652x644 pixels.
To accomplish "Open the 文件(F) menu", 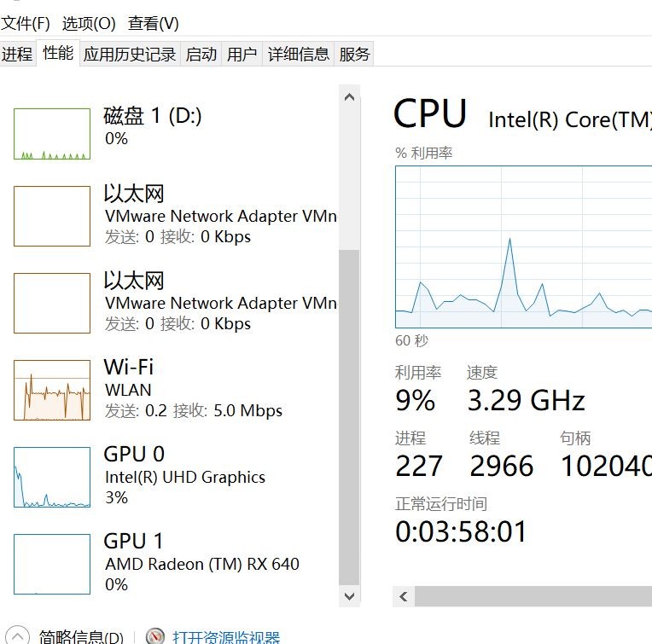I will 26,23.
